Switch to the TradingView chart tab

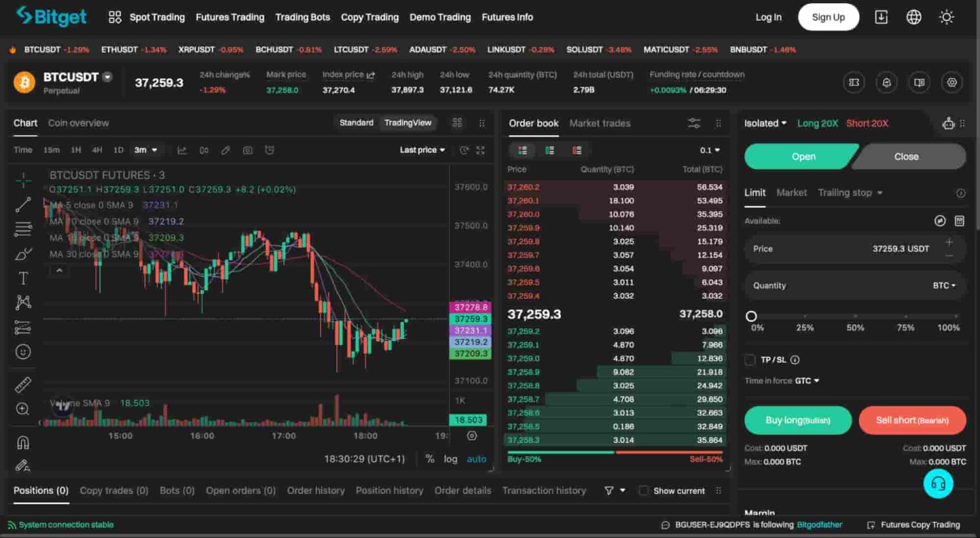[408, 122]
